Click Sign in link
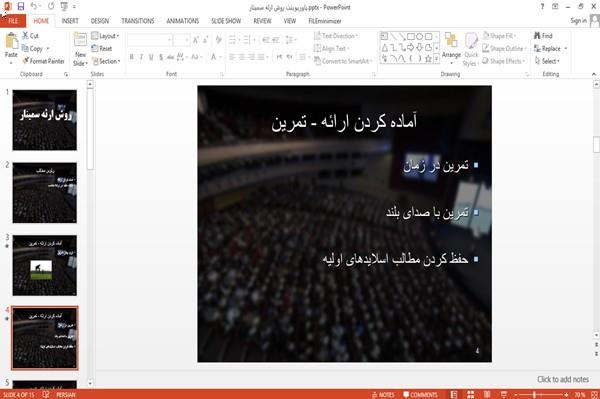The width and height of the screenshot is (600, 399). tap(578, 21)
